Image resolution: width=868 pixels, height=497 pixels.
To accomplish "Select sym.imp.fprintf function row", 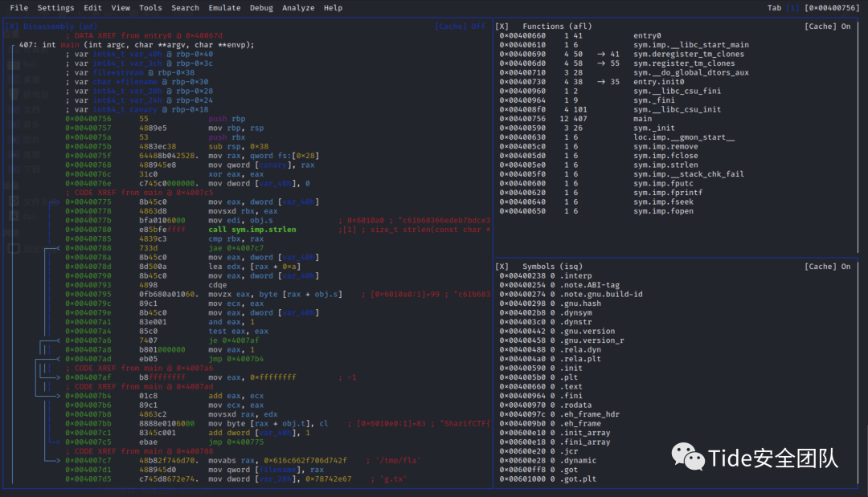I will (600, 193).
